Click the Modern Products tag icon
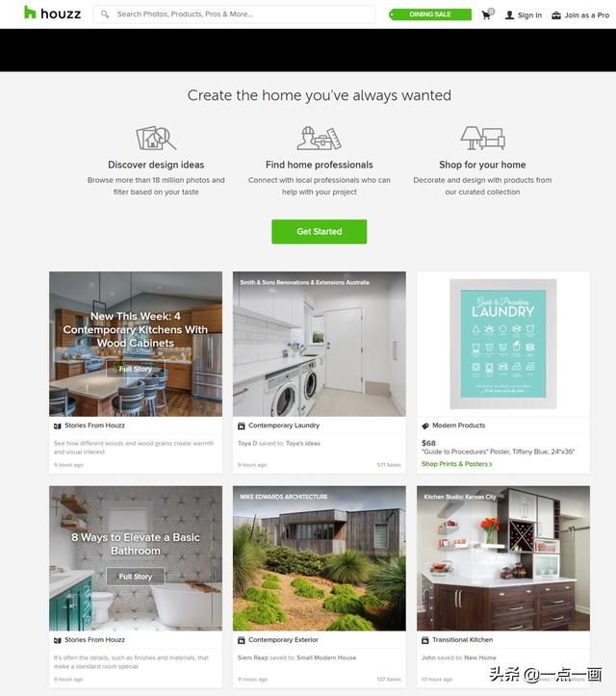 [424, 425]
